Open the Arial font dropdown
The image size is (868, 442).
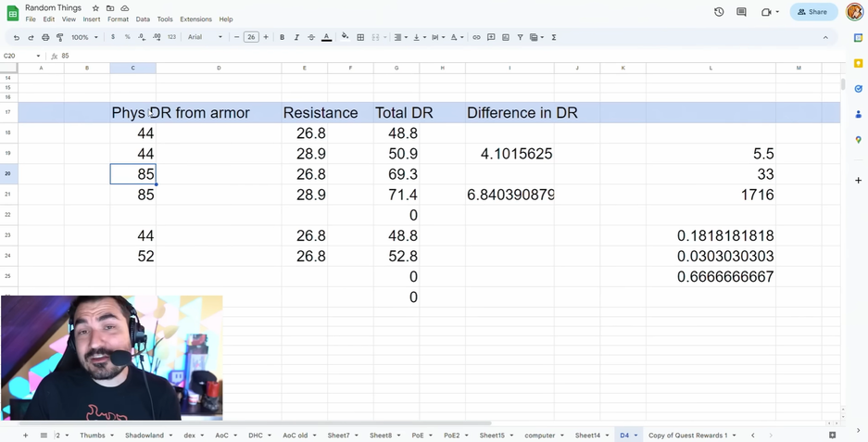205,37
